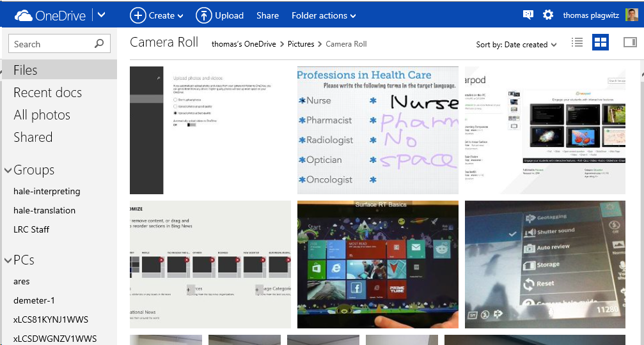This screenshot has height=345, width=644.
Task: Open Professions in Health Care thumbnail
Action: pos(377,130)
